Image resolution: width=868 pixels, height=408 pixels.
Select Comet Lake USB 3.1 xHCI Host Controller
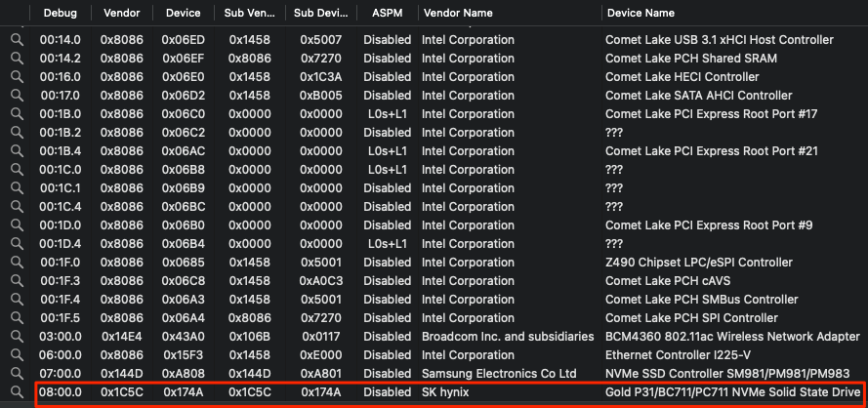719,40
